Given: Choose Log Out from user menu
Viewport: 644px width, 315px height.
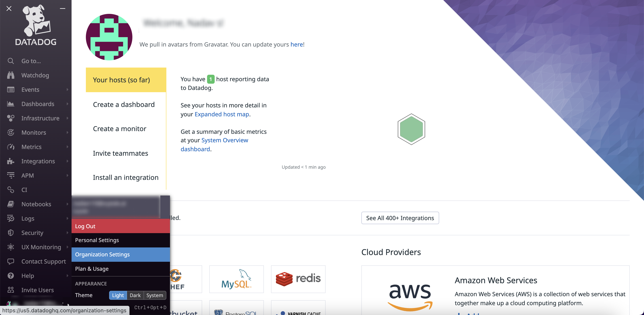Looking at the screenshot, I should point(121,226).
